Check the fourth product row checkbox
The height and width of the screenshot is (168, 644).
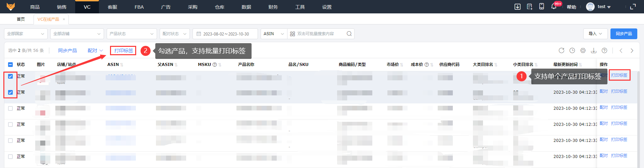click(x=10, y=124)
